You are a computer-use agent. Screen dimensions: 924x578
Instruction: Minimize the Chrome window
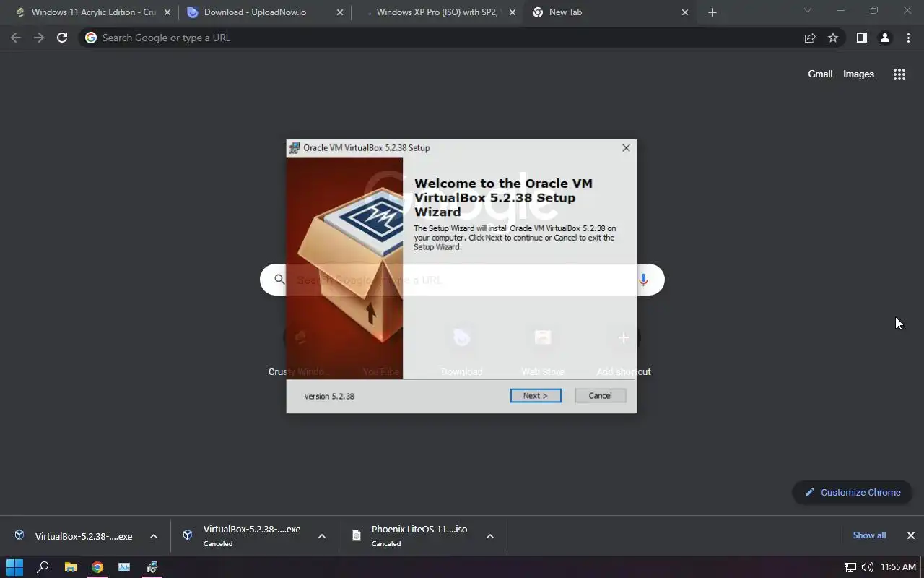coord(841,10)
